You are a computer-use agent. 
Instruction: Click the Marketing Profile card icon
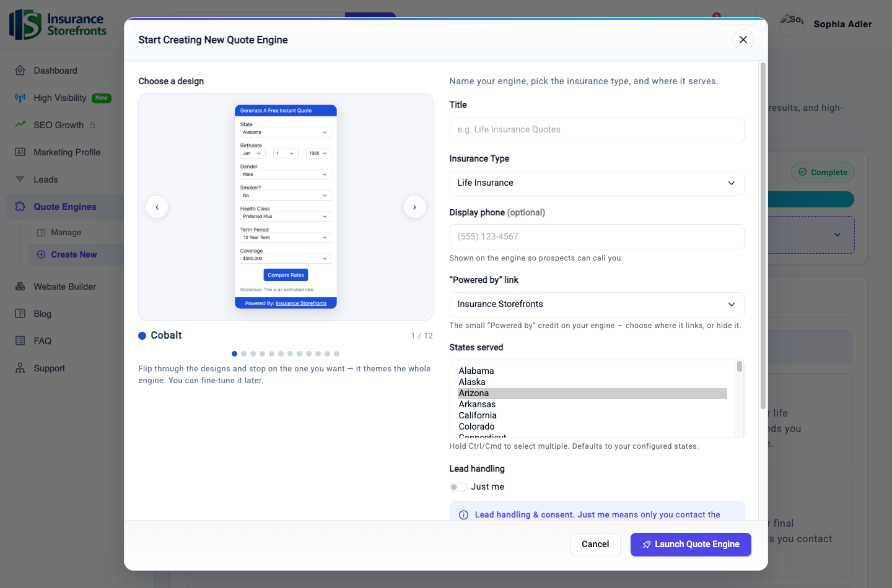click(x=20, y=152)
